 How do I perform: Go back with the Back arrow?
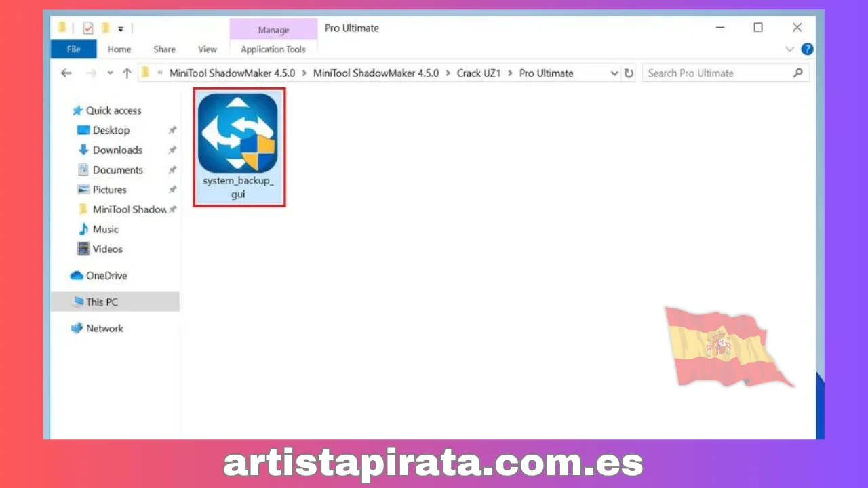coord(66,73)
